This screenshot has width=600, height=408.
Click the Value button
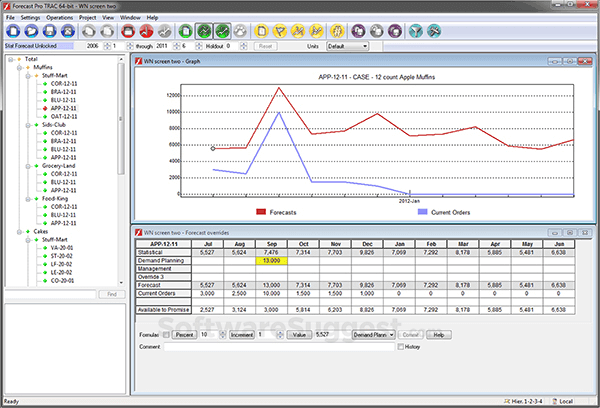tap(297, 337)
